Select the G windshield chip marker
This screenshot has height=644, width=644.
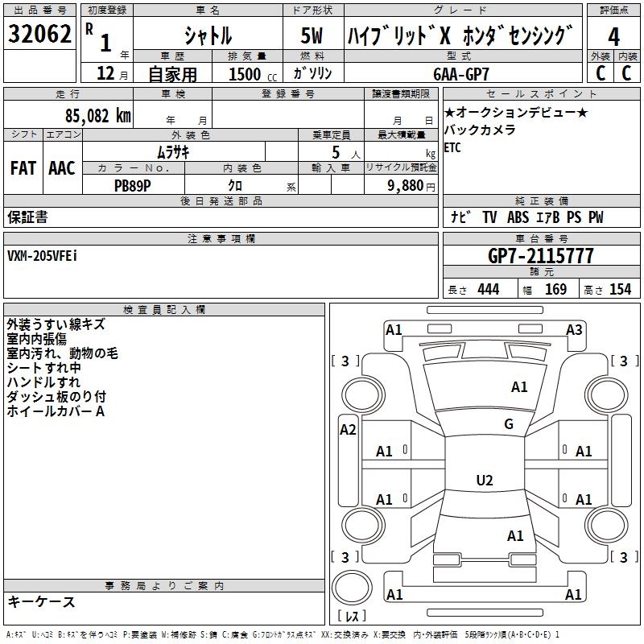point(508,424)
